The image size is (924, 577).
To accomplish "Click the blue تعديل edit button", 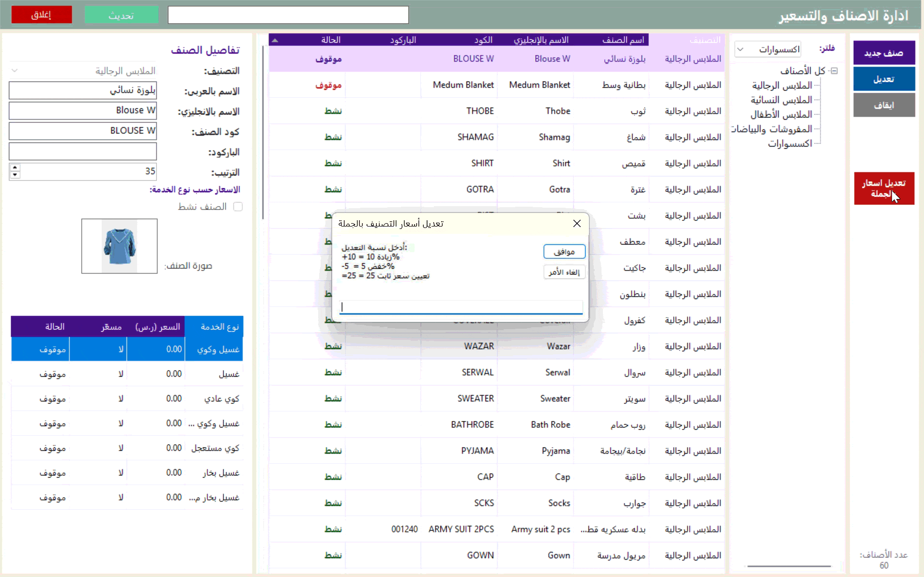I will tap(884, 79).
